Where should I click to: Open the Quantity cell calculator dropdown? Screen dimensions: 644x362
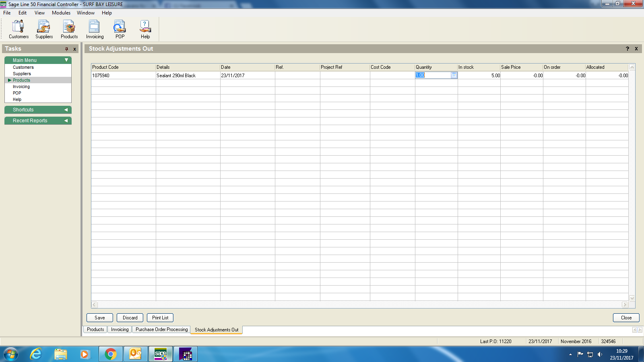click(454, 75)
